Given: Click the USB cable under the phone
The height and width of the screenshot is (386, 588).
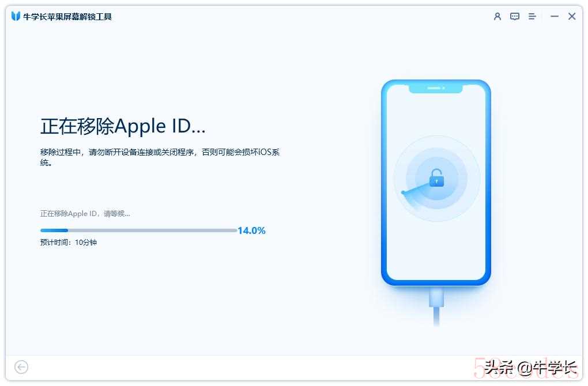Looking at the screenshot, I should pyautogui.click(x=436, y=306).
